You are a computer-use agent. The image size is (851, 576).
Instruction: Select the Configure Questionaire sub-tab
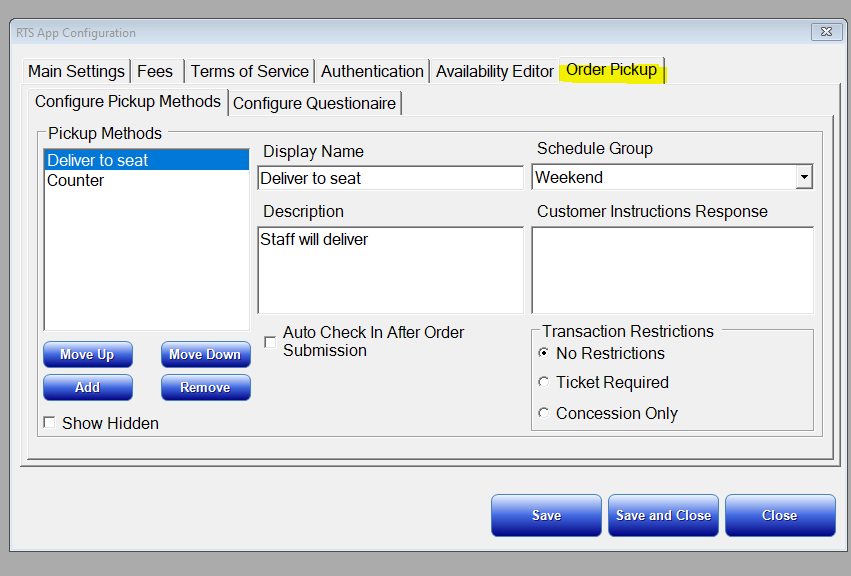tap(314, 103)
